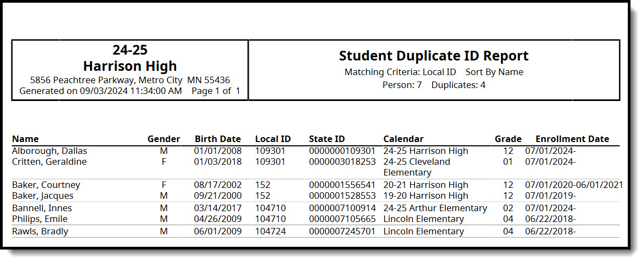Click the Matching Criteria: Local ID text
Screen dimensions: 644x263
400,72
